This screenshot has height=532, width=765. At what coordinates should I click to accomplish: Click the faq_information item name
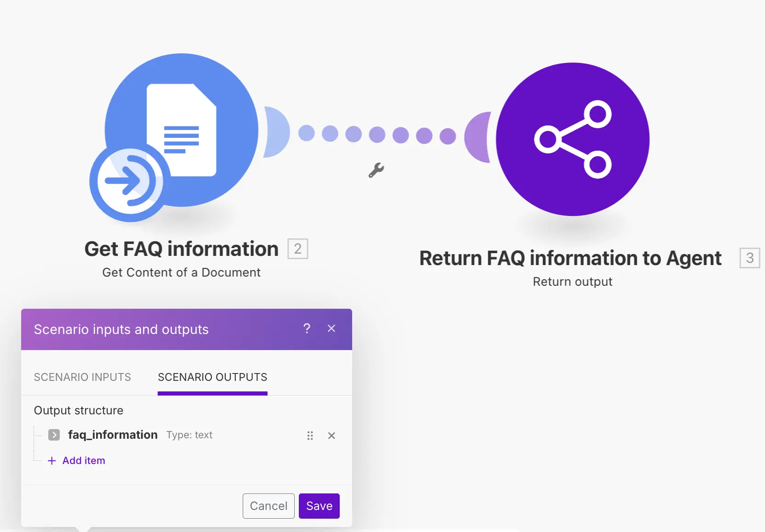click(x=113, y=435)
